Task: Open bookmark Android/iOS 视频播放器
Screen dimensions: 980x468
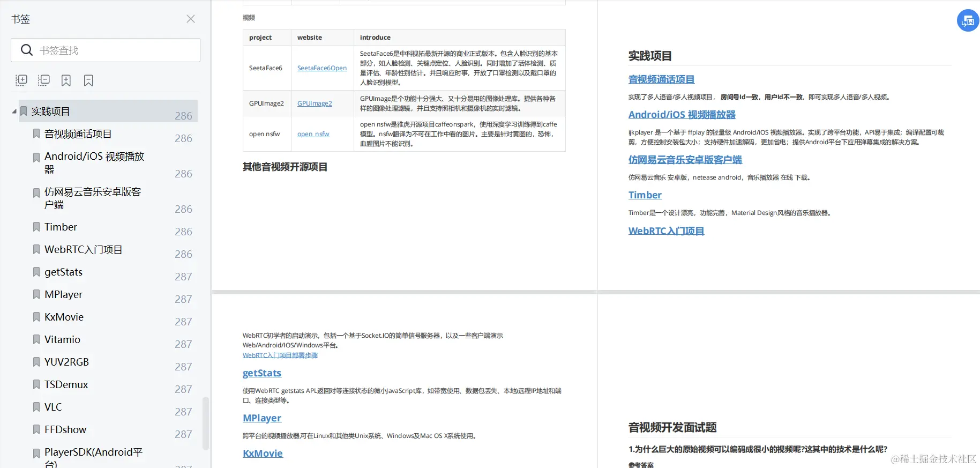Action: point(94,162)
